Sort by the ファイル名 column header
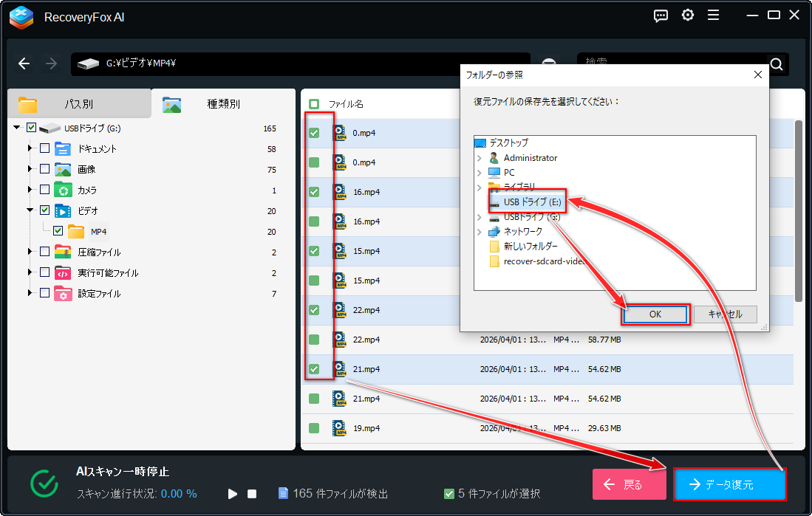The height and width of the screenshot is (516, 812). [x=346, y=104]
